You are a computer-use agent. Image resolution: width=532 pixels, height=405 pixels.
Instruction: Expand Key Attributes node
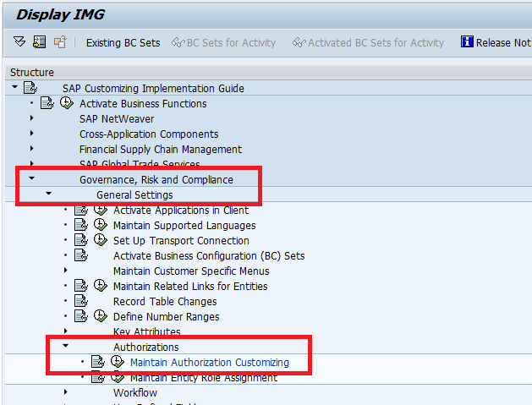[66, 331]
